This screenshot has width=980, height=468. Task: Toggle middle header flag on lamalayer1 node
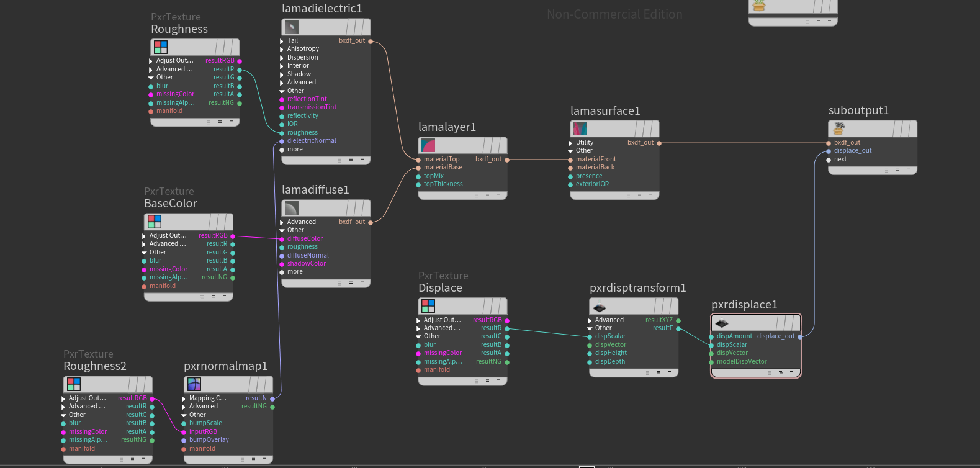point(495,145)
